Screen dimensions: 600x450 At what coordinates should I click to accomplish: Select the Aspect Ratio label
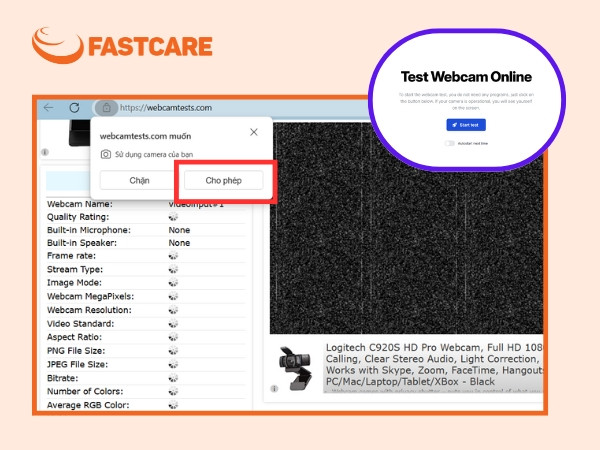[74, 337]
